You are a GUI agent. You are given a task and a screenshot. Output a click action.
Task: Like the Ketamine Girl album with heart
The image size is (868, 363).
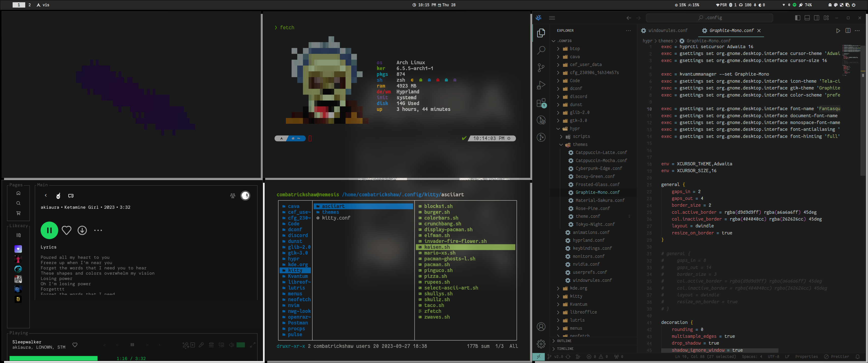[x=66, y=230]
